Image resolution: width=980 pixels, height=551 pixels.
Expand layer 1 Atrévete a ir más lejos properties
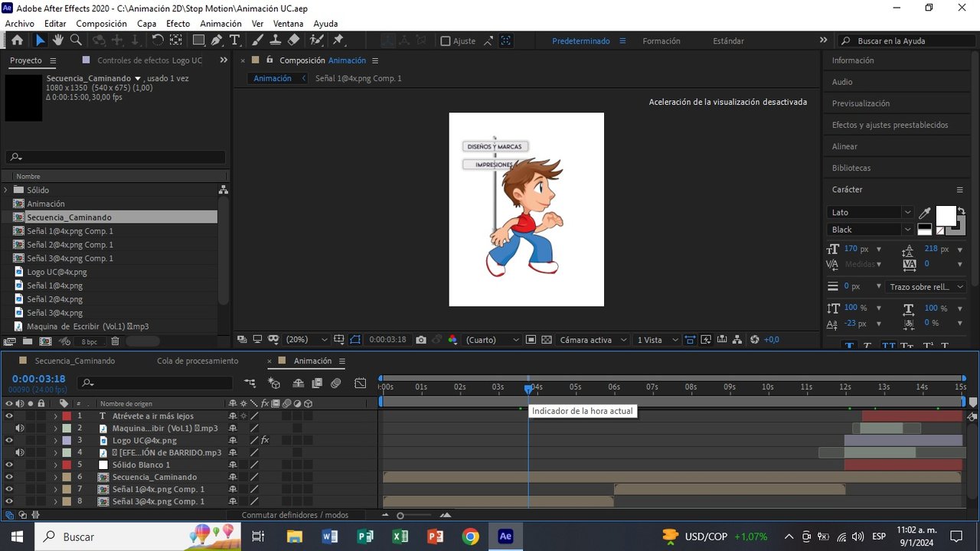coord(55,416)
